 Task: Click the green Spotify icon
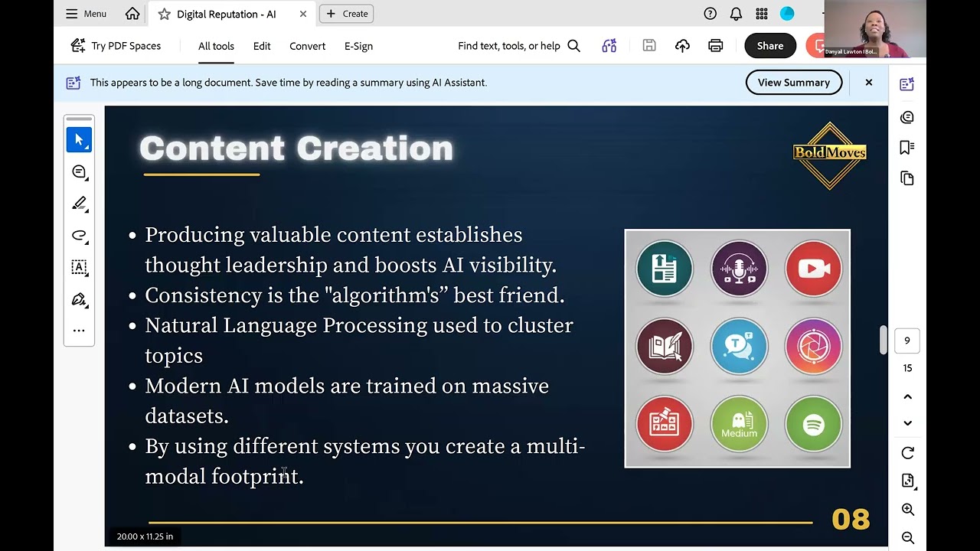tap(813, 424)
